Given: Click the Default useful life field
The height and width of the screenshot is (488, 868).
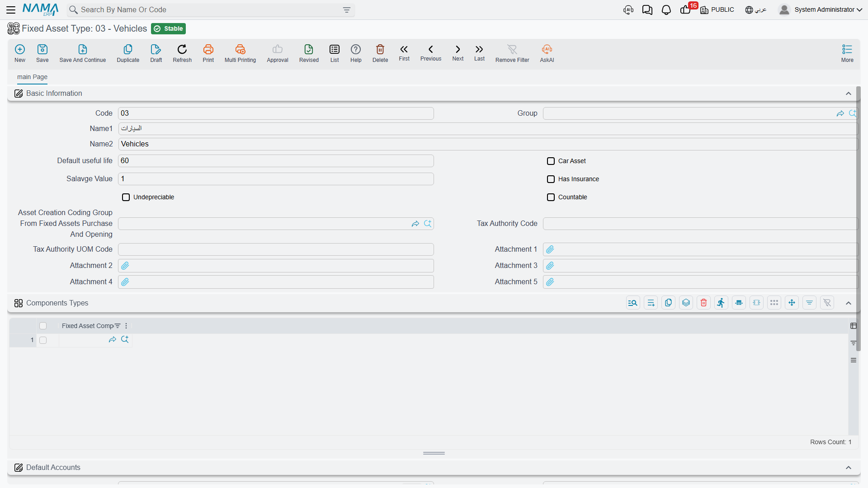Looking at the screenshot, I should pyautogui.click(x=276, y=161).
